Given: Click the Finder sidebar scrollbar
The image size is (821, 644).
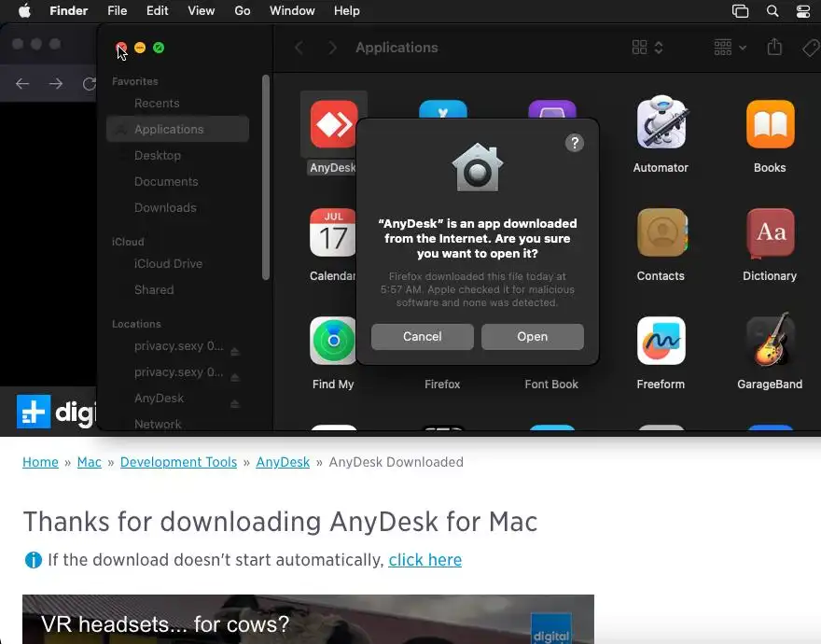Looking at the screenshot, I should tap(266, 177).
